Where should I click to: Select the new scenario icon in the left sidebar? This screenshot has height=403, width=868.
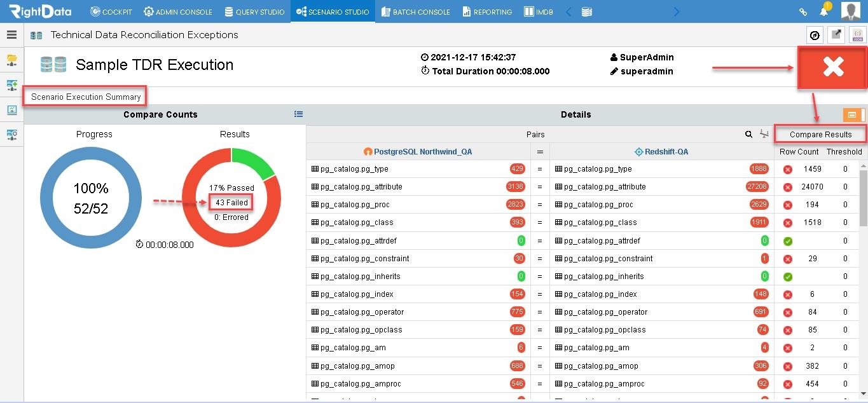click(11, 85)
